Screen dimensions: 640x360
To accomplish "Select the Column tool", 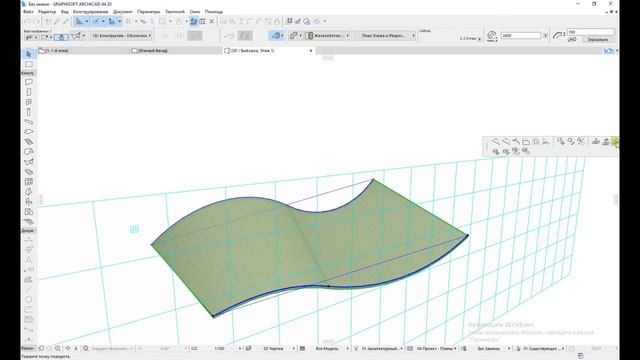I will point(29,112).
